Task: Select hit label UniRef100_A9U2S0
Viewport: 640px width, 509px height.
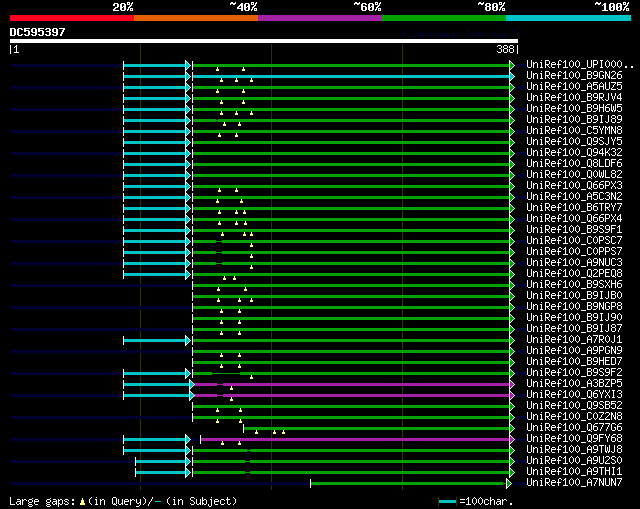Action: click(x=574, y=461)
